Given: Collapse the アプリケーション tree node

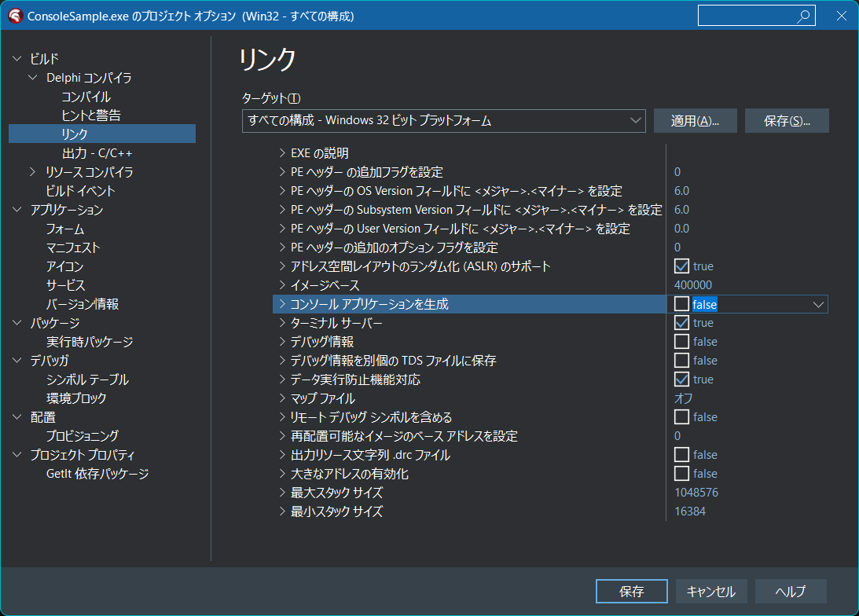Looking at the screenshot, I should click(x=17, y=209).
